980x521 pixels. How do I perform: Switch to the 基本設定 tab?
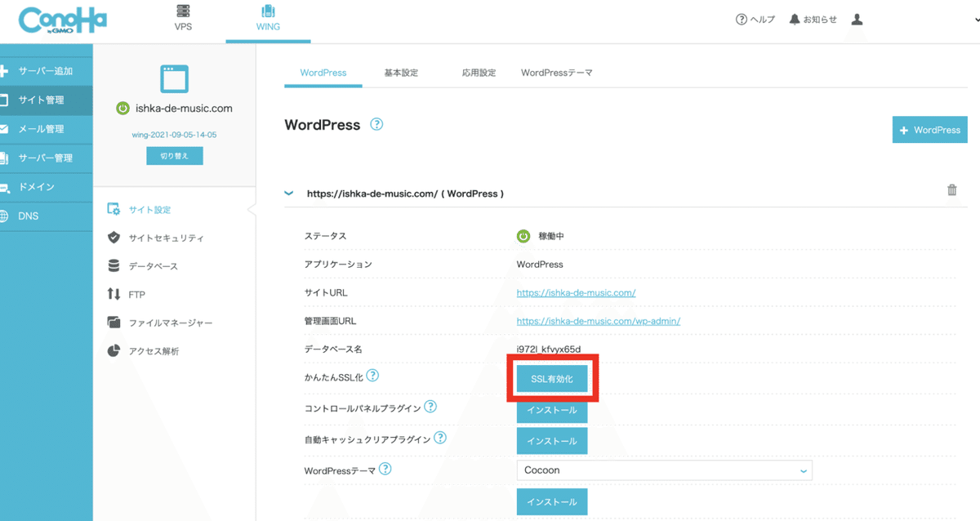(401, 73)
